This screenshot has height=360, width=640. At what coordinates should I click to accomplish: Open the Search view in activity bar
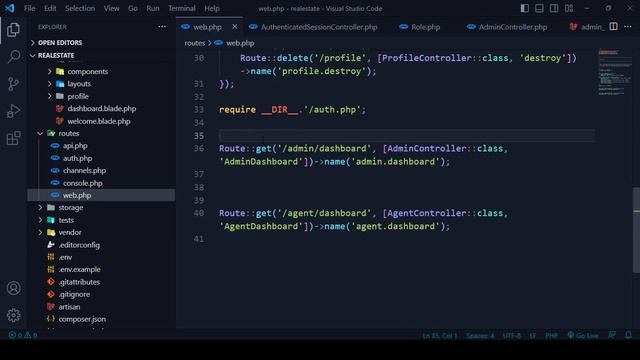click(13, 56)
